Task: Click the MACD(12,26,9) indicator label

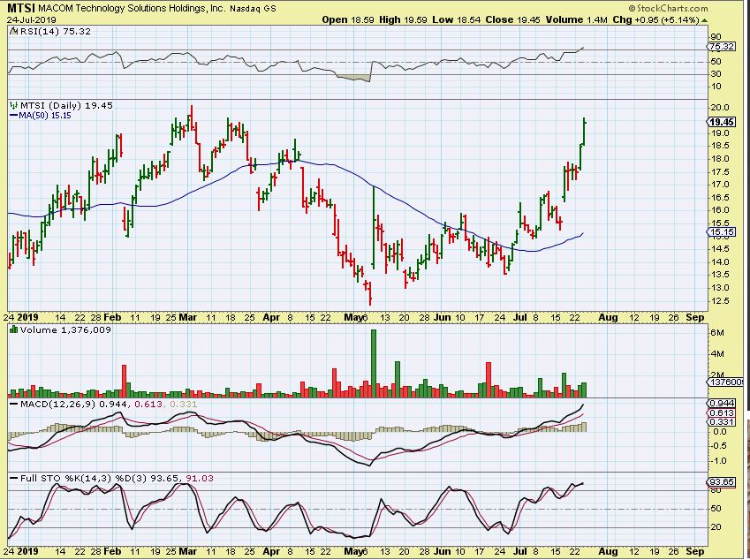Action: [57, 404]
